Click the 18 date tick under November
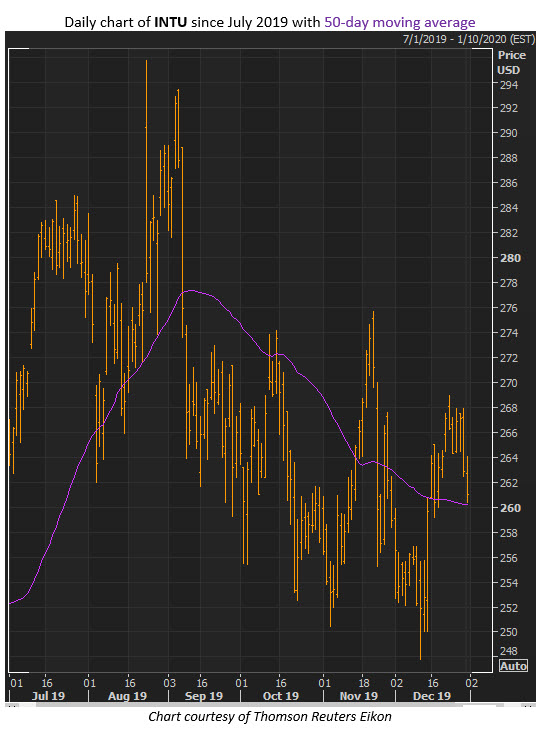Screen dimensions: 544x731 click(364, 683)
